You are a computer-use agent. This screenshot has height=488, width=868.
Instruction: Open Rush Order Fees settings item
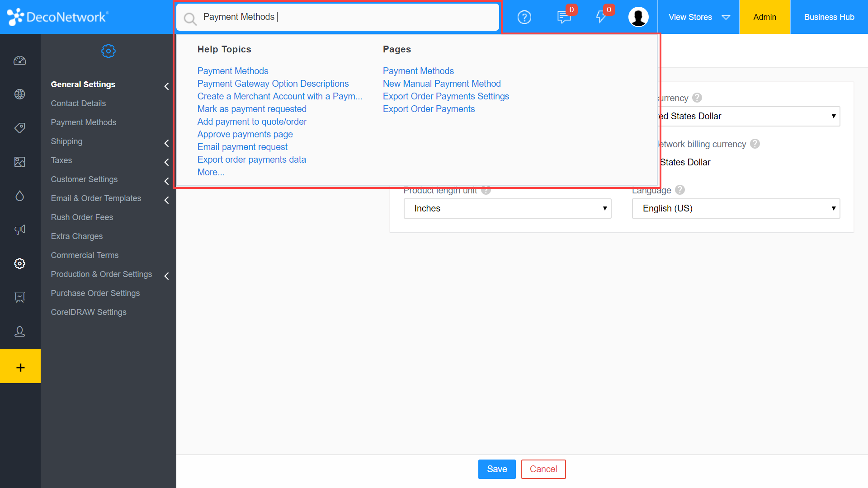coord(82,217)
